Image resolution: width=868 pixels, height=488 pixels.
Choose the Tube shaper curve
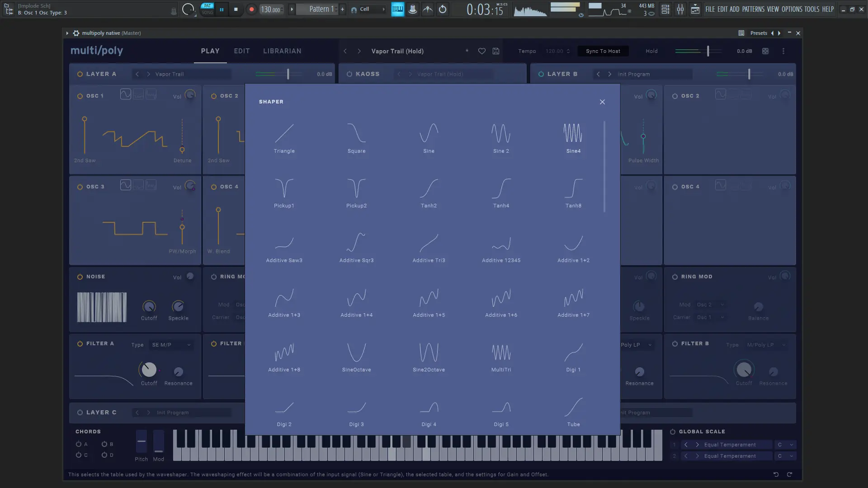point(573,408)
